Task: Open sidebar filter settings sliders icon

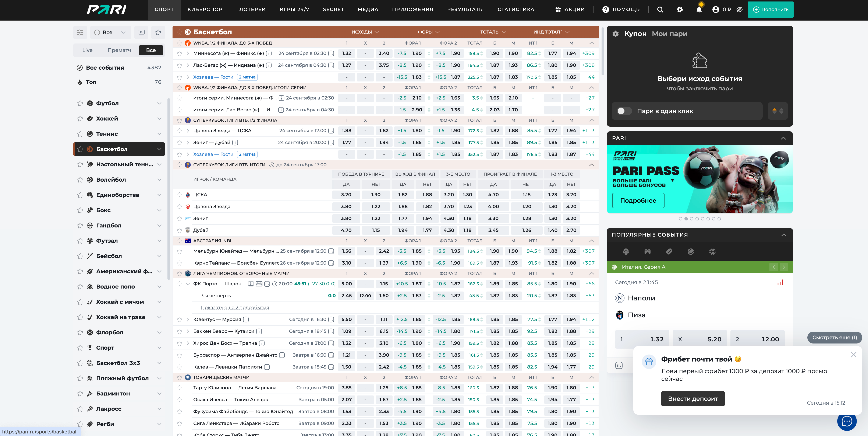Action: tap(80, 32)
